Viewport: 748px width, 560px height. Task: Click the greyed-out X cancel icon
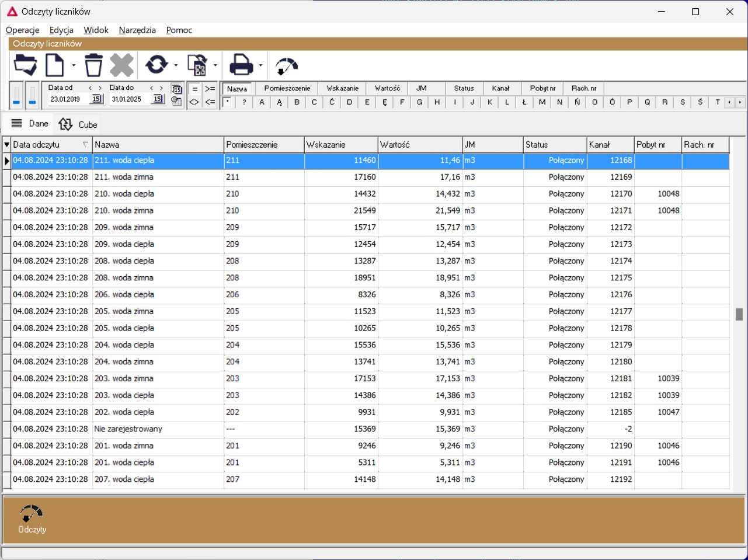[x=121, y=65]
